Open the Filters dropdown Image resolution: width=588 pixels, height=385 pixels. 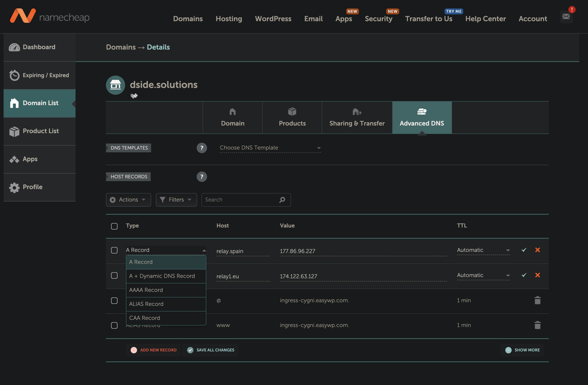pos(176,200)
